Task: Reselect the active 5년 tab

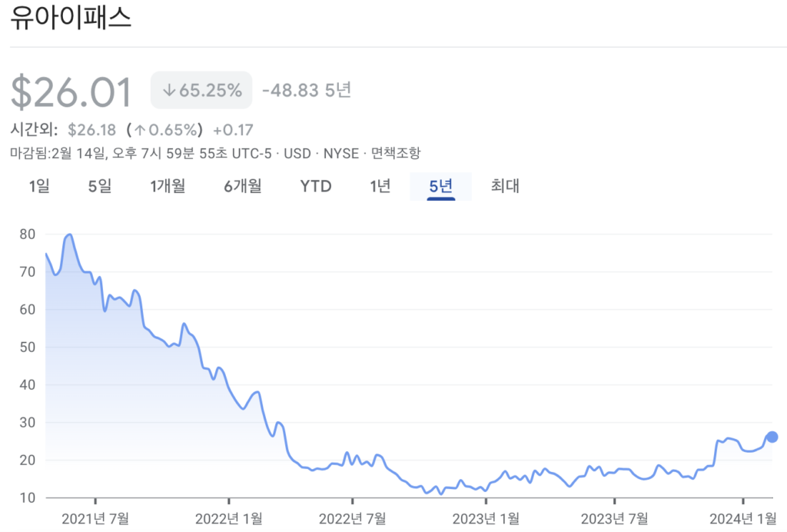Action: click(440, 186)
